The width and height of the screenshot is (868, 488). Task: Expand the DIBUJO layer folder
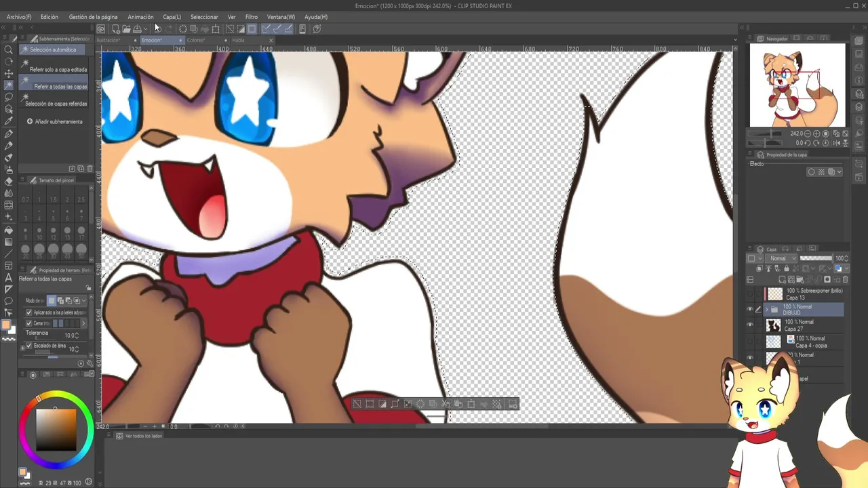766,310
